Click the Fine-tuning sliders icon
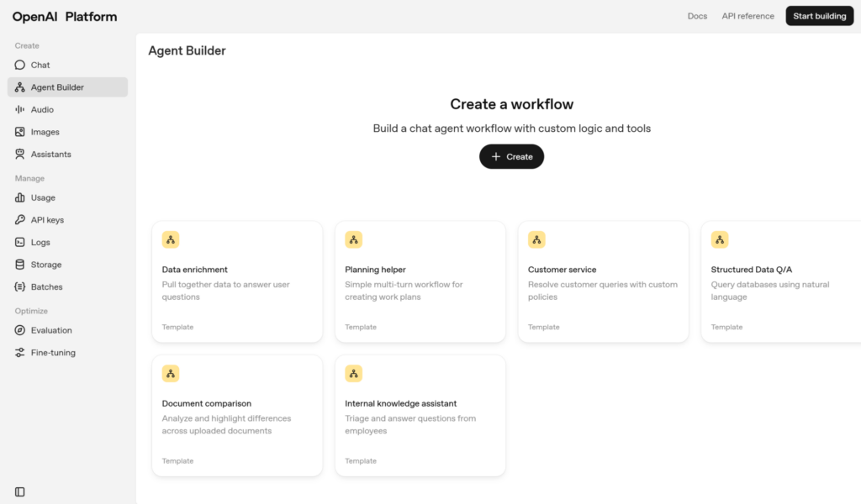This screenshot has width=861, height=504. 20,353
